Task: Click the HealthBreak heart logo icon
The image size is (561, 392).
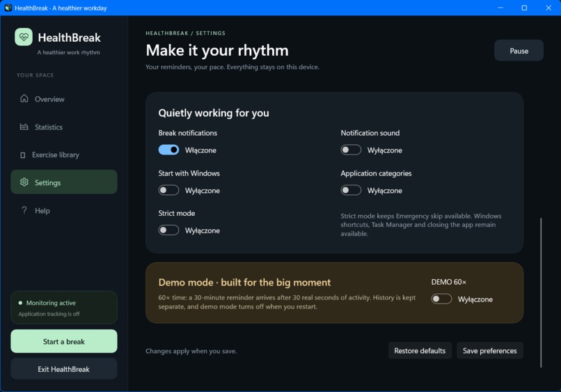Action: 24,37
